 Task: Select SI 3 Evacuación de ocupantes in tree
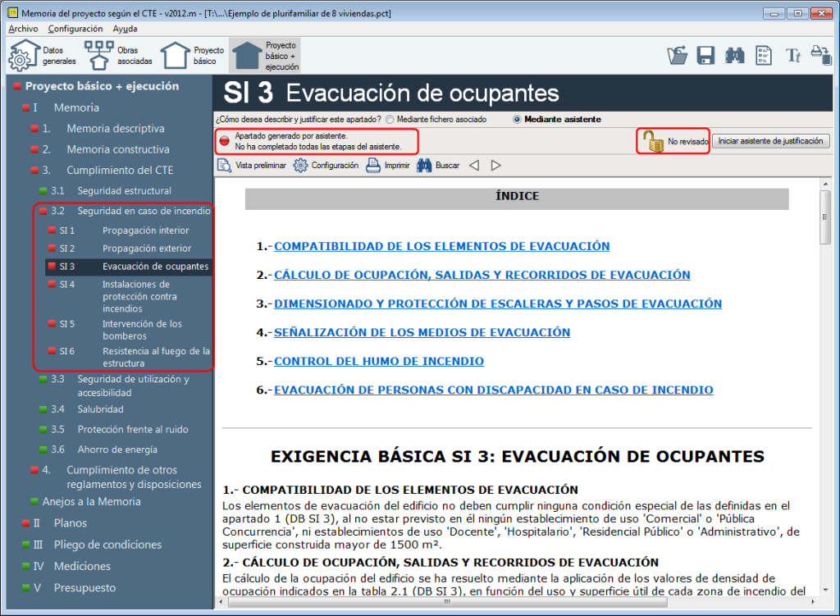(129, 267)
